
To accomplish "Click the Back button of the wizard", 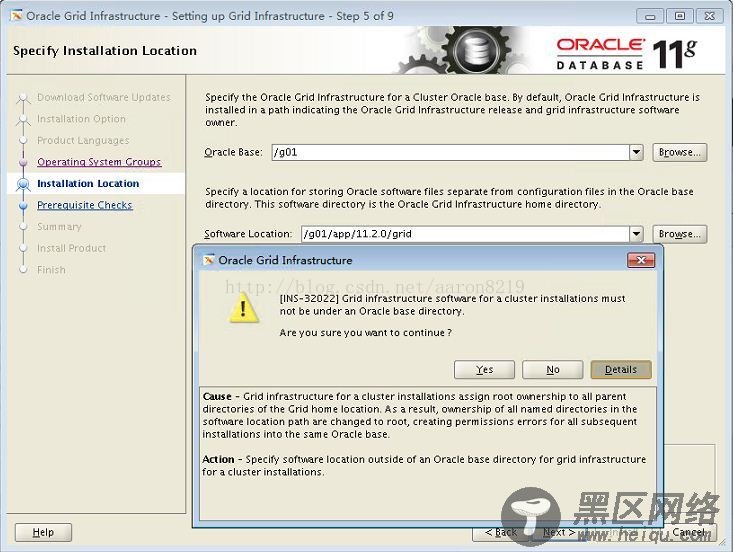I will click(501, 532).
